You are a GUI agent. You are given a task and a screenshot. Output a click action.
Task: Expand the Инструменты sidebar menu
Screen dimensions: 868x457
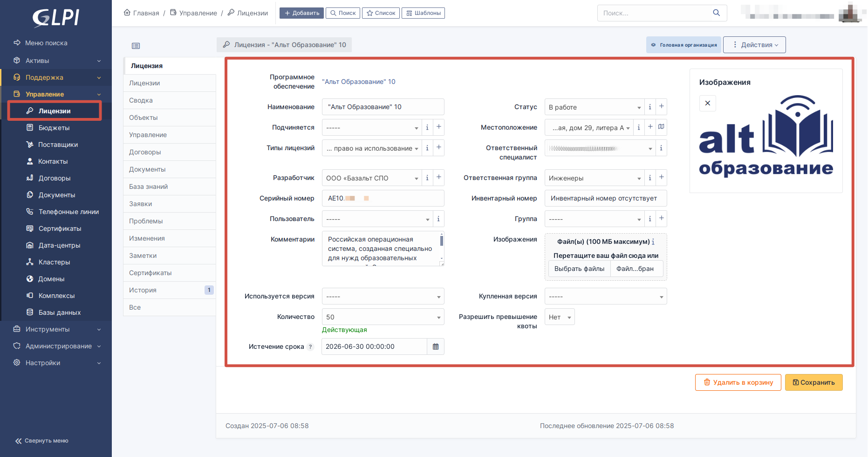56,329
